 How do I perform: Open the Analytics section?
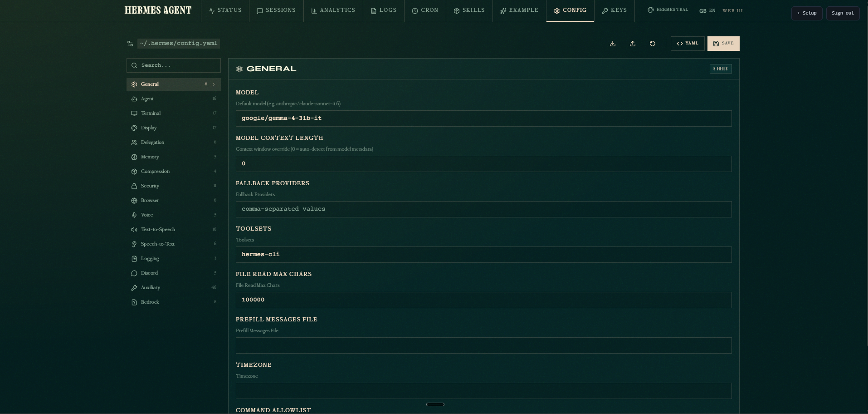point(333,10)
